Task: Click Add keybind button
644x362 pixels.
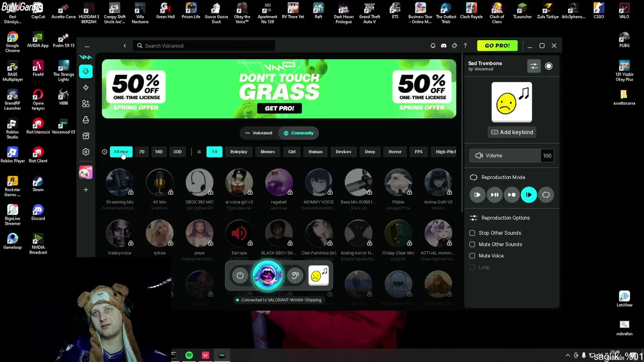Action: click(x=512, y=132)
